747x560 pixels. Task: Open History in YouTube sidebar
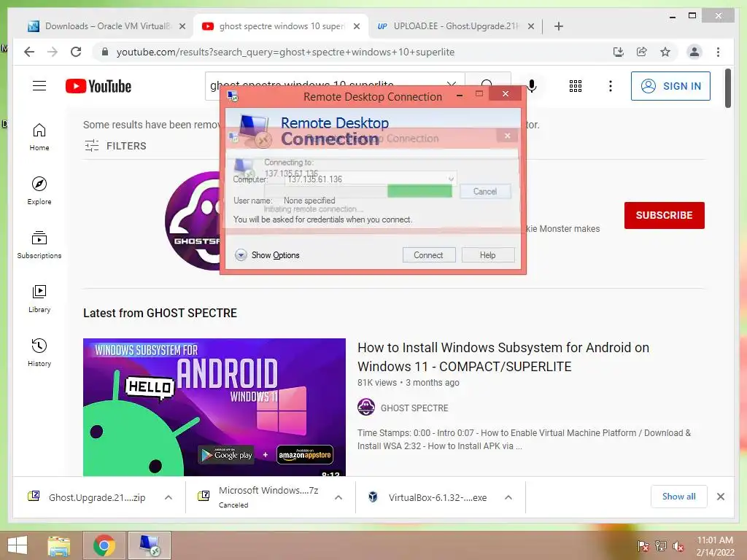pyautogui.click(x=39, y=352)
